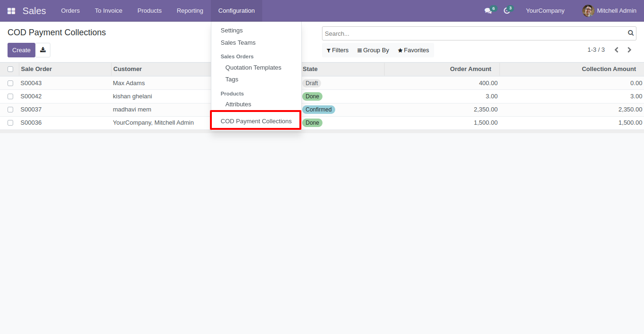Click customer kishan ghelani cell
The width and height of the screenshot is (644, 334).
[132, 96]
